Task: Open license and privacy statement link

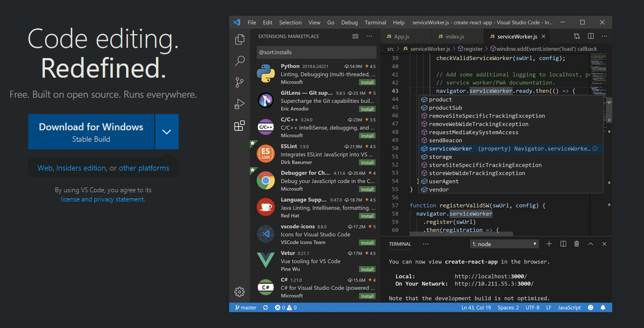Action: (x=102, y=199)
